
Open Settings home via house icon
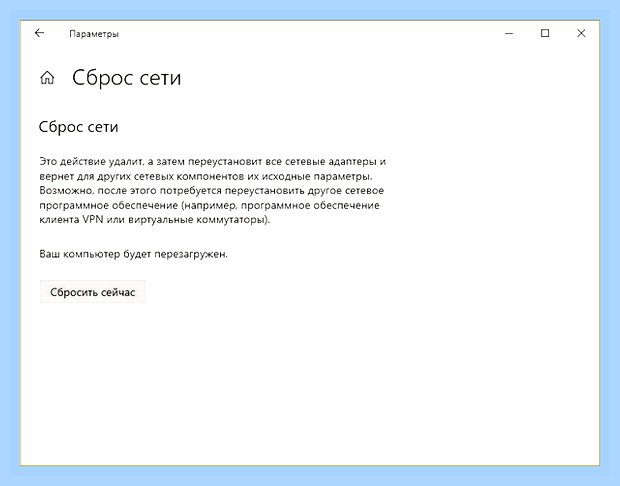(x=47, y=78)
